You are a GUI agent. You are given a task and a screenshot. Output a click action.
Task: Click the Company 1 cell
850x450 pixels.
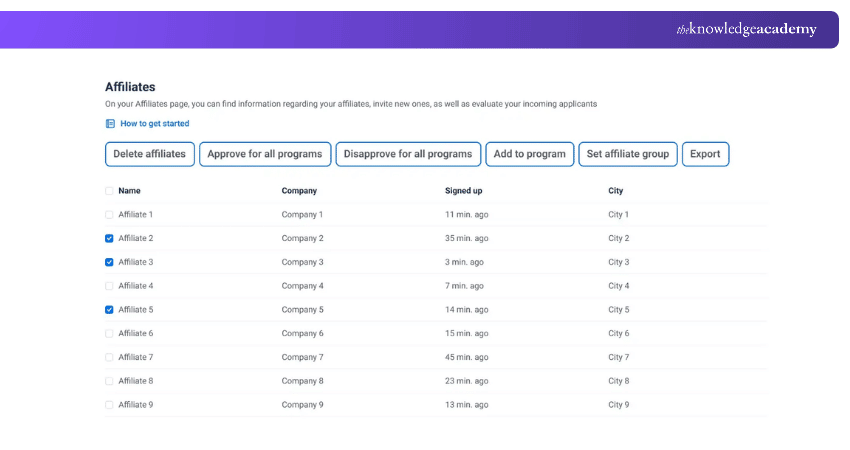302,215
